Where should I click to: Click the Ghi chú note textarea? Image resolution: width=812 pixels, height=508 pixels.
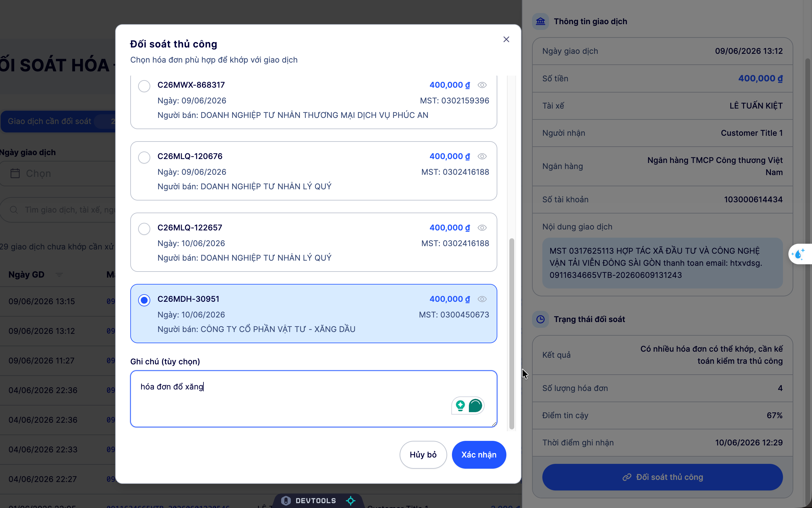pyautogui.click(x=313, y=399)
